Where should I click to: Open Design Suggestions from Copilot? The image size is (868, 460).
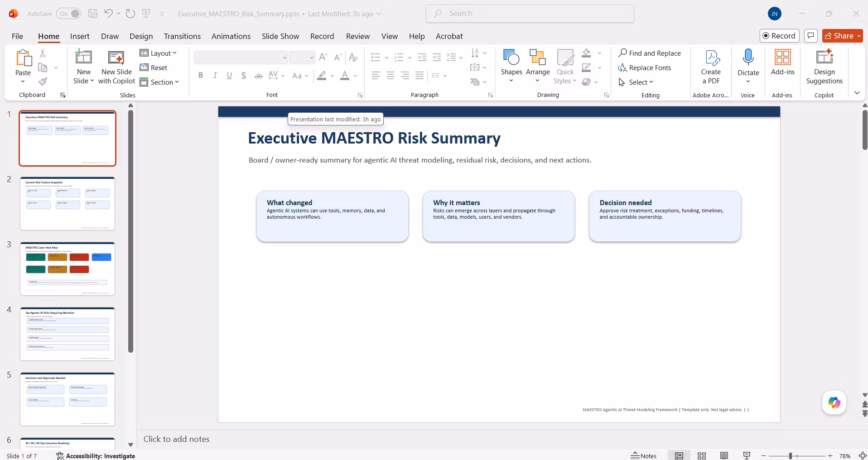(824, 67)
